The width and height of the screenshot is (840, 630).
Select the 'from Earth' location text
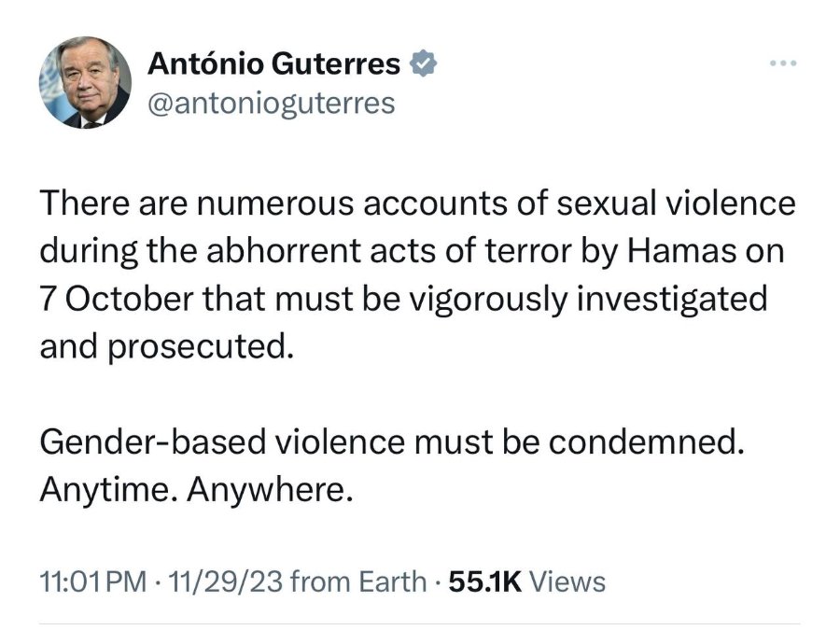(357, 581)
